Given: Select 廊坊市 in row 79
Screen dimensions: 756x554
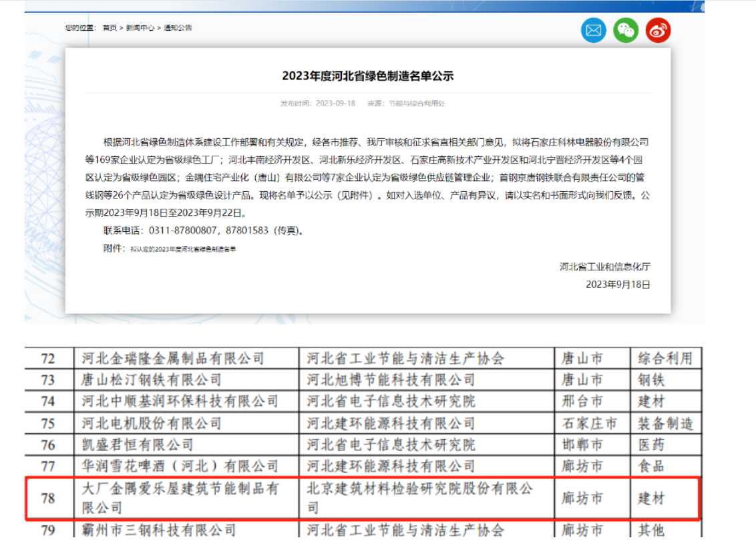Looking at the screenshot, I should tap(592, 529).
